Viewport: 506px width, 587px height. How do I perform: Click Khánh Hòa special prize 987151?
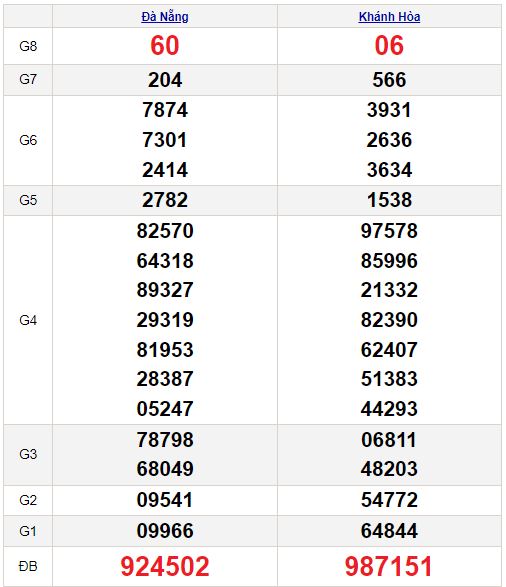click(x=388, y=566)
